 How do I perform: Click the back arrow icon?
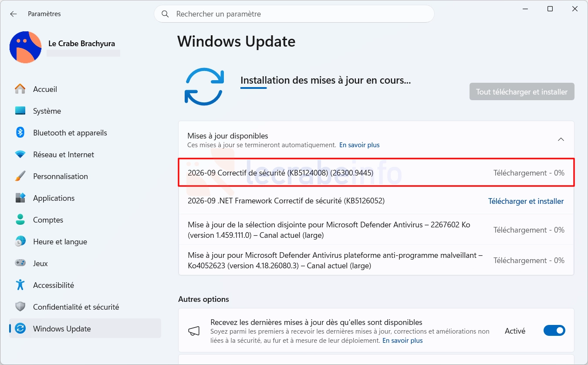point(14,14)
